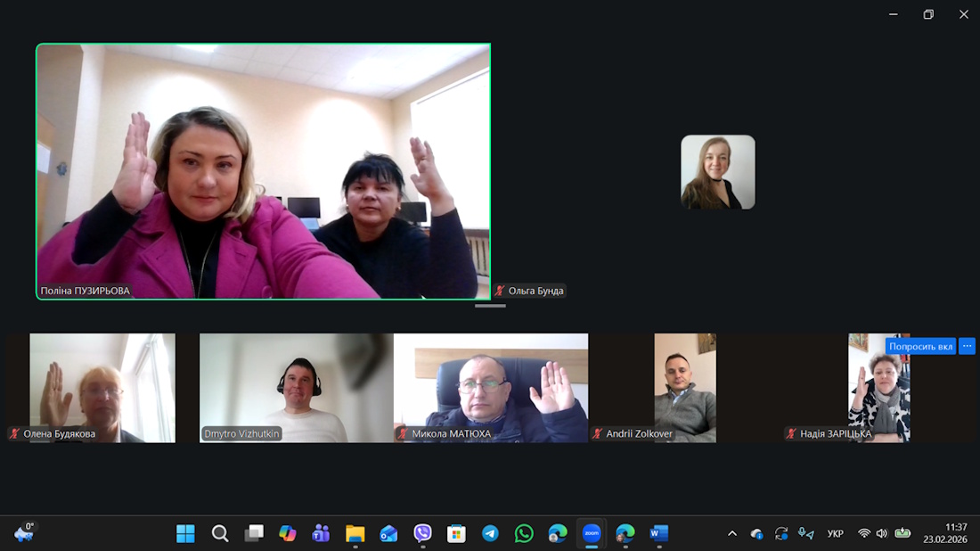Screen dimensions: 980x551
Task: Open the УКР keyboard language switcher
Action: [835, 533]
